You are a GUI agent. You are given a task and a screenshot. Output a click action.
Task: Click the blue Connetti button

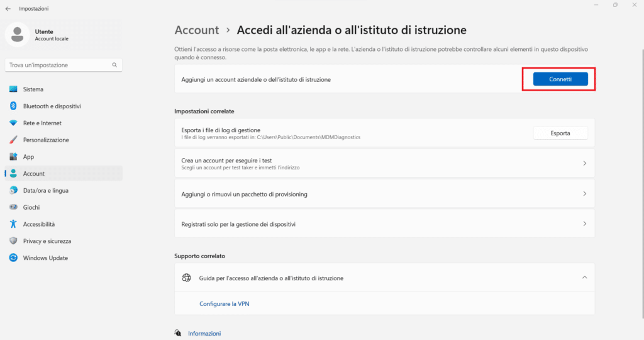coord(560,79)
